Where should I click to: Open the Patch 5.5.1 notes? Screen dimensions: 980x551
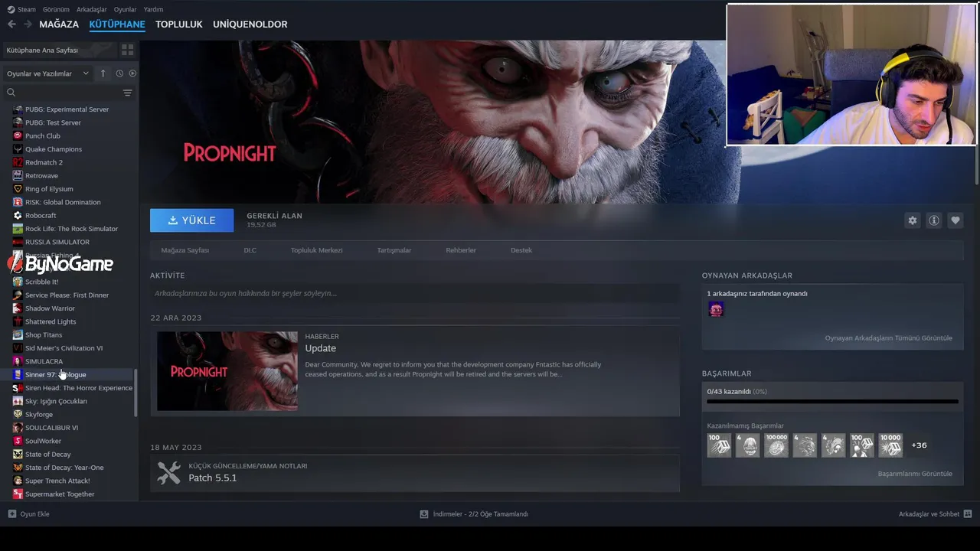[213, 478]
